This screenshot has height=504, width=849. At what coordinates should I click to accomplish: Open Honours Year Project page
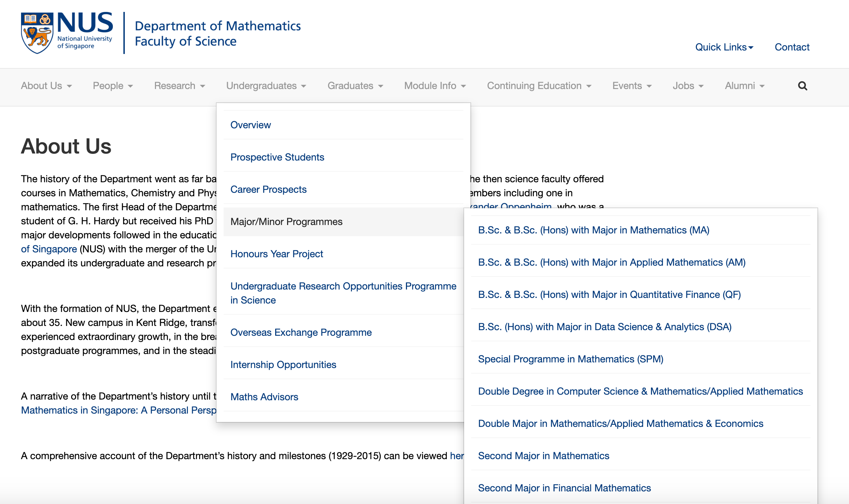pos(277,254)
